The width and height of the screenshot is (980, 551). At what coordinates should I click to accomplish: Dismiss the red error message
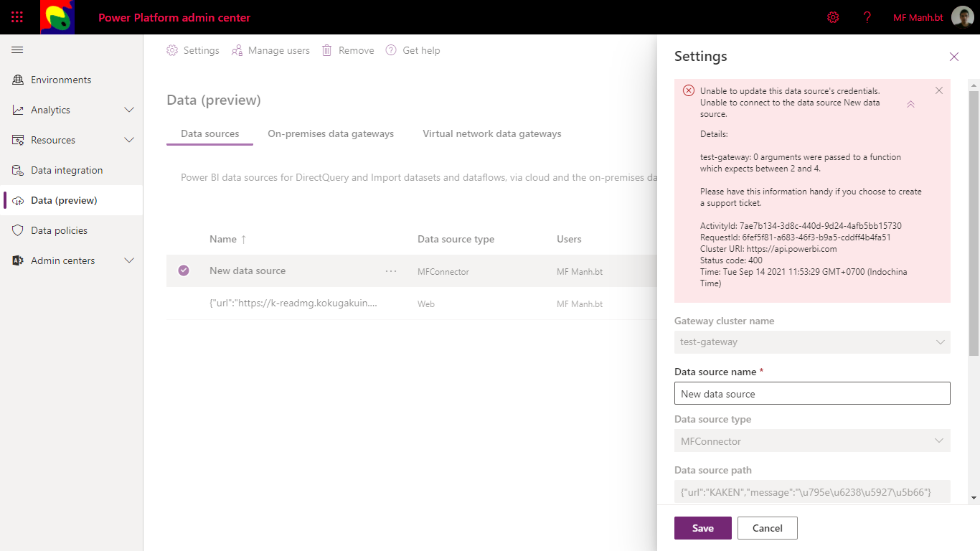tap(939, 90)
